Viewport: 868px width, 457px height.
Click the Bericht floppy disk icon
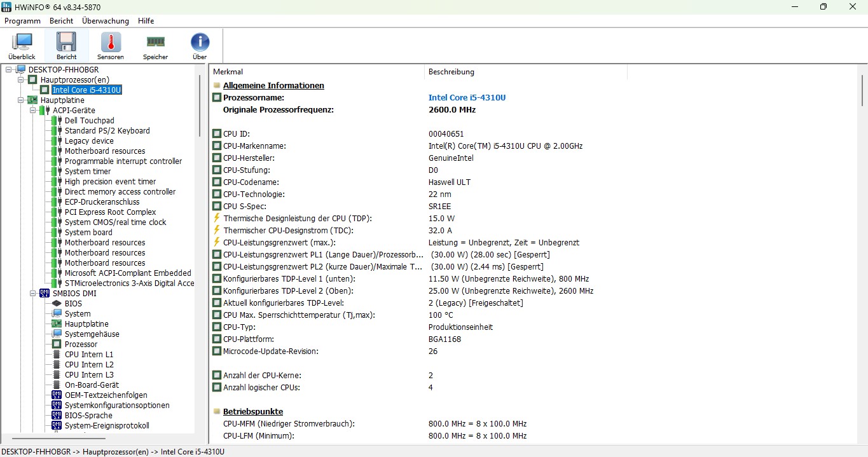[66, 43]
